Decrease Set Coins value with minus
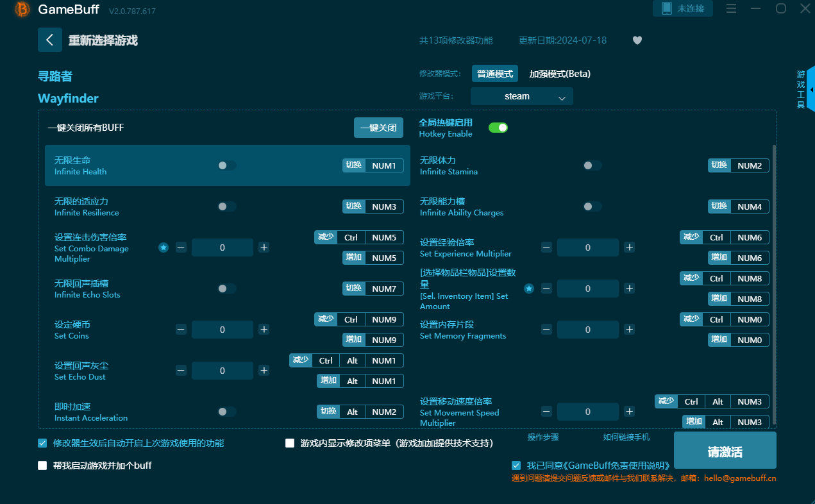This screenshot has height=504, width=815. click(181, 330)
